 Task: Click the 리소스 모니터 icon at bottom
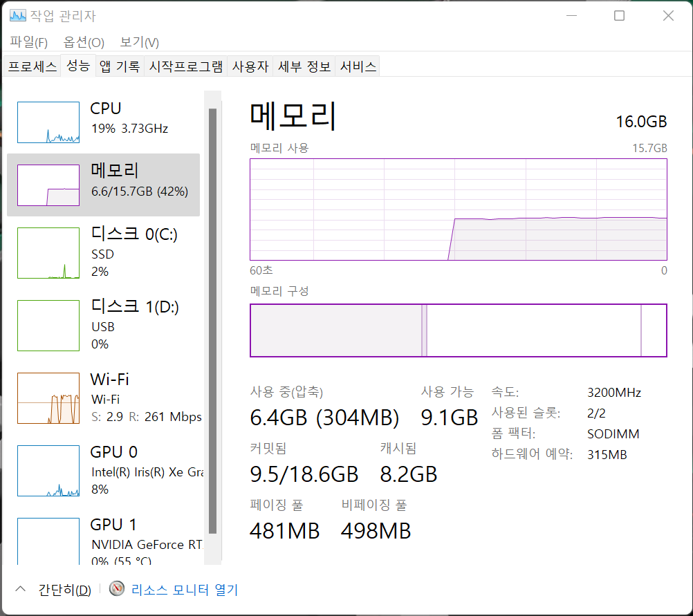pyautogui.click(x=118, y=590)
